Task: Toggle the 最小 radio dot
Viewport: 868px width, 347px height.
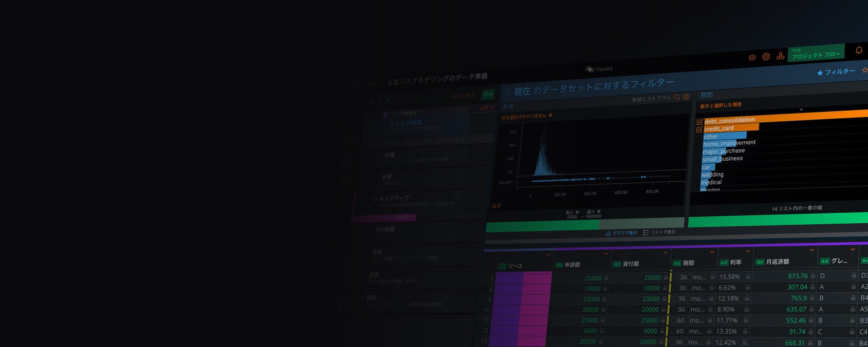Action: (577, 212)
